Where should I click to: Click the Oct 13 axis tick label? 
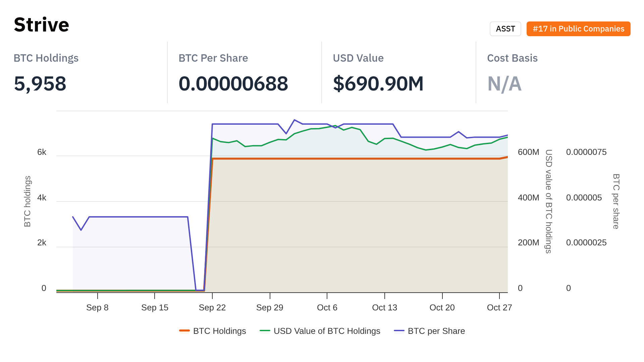[x=384, y=308]
